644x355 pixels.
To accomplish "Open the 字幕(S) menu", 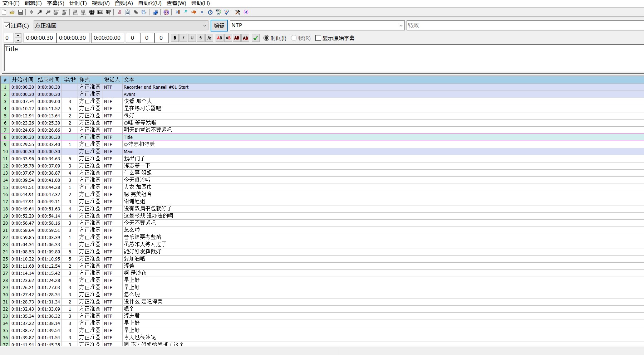I will tap(55, 3).
